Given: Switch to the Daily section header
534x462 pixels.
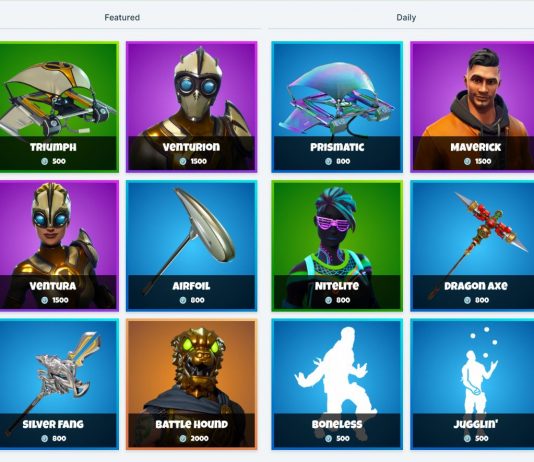Looking at the screenshot, I should 406,17.
